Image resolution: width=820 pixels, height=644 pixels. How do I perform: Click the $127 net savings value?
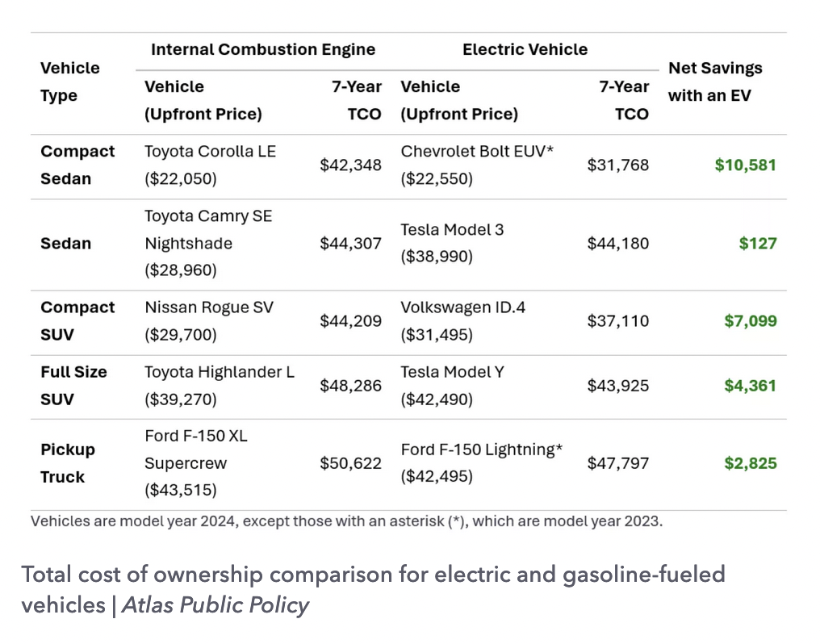pyautogui.click(x=758, y=243)
